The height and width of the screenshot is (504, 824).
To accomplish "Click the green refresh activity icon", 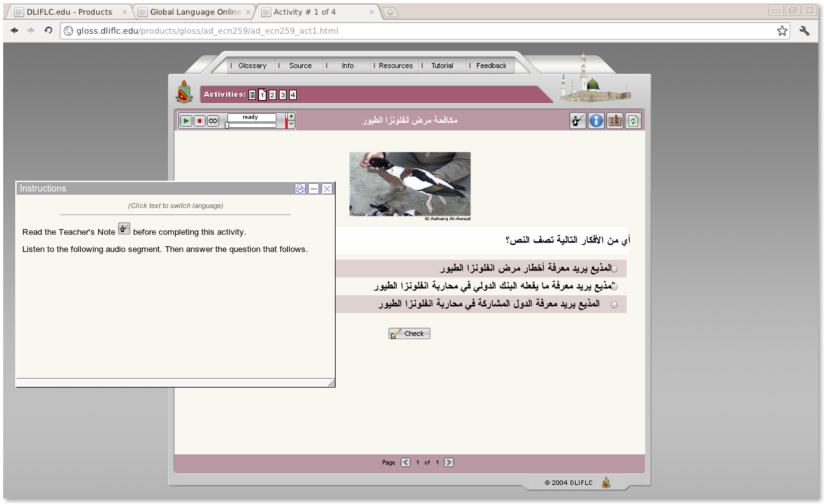I will [x=633, y=120].
